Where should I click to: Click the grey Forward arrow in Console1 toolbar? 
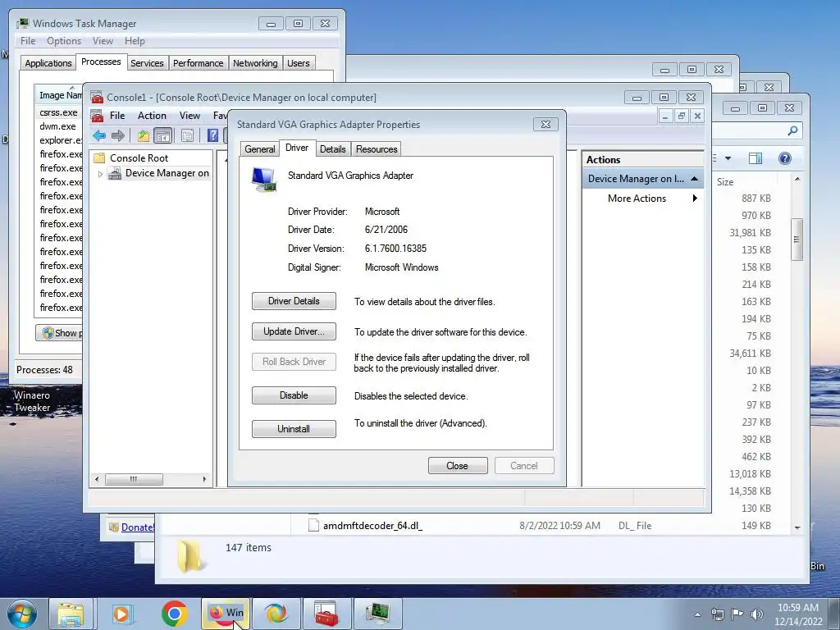[x=118, y=135]
